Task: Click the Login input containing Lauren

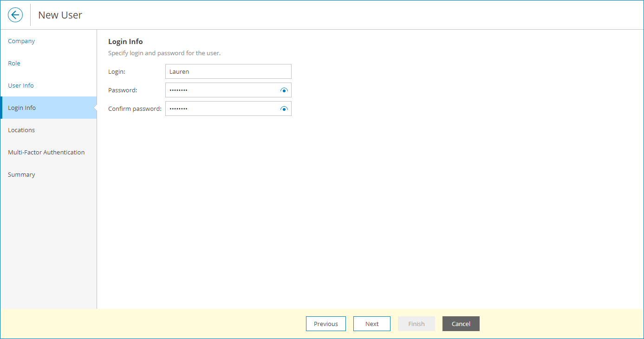Action: tap(228, 71)
